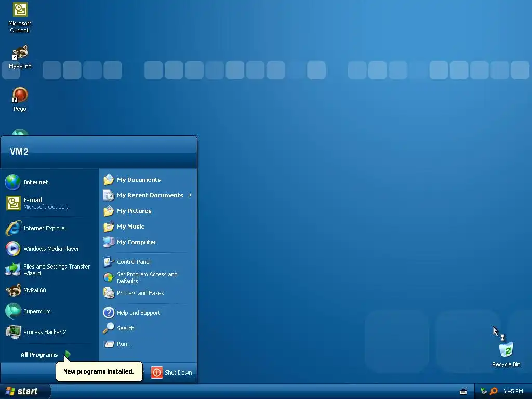
Task: Click Safely Remove Hardware tray icon
Action: point(484,391)
